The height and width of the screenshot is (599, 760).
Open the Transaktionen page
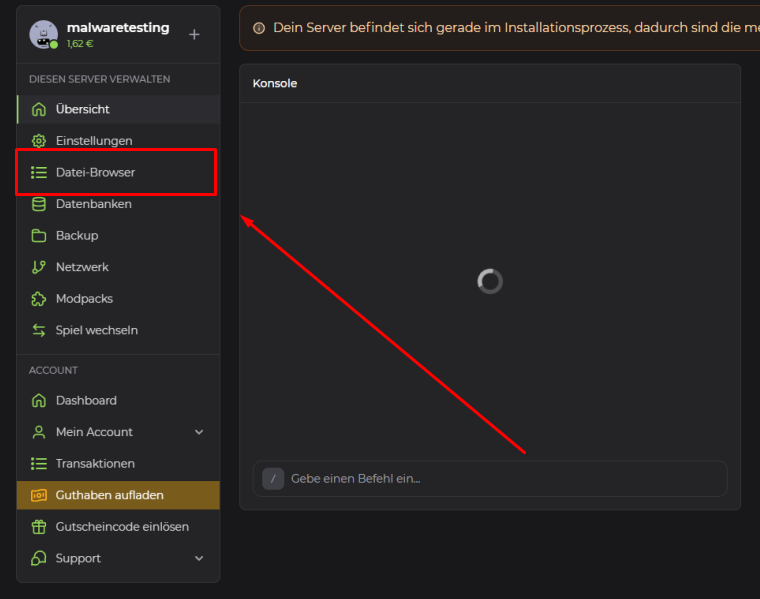click(x=95, y=464)
